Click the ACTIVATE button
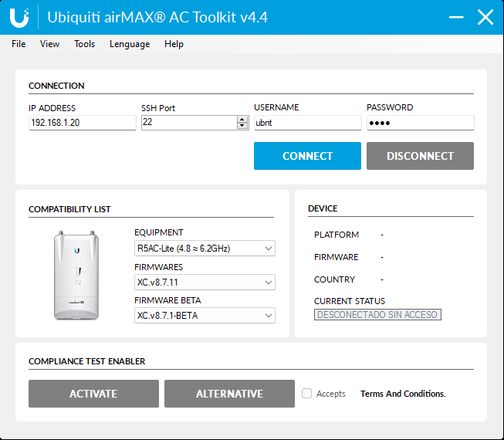This screenshot has height=440, width=504. [x=93, y=394]
